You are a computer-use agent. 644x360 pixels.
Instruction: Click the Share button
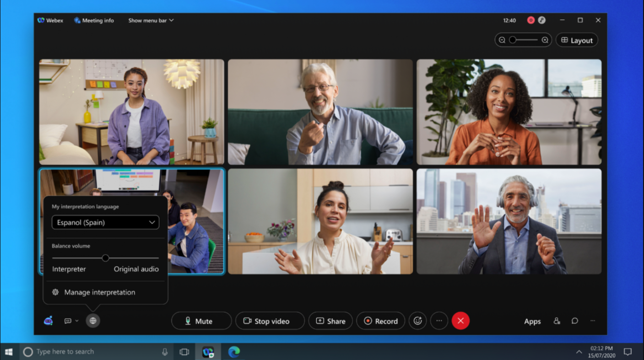click(x=330, y=321)
